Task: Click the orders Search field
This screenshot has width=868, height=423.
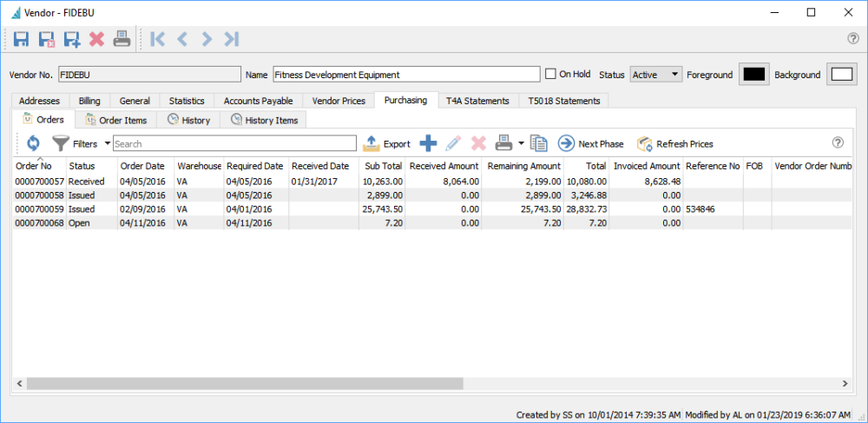Action: pos(234,144)
